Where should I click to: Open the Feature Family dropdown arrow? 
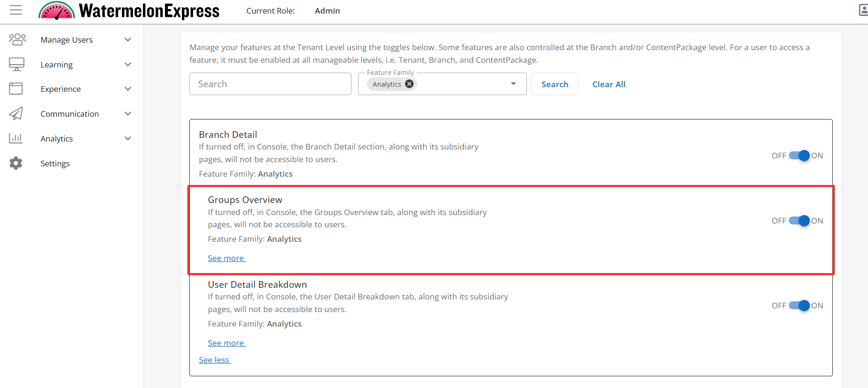point(513,84)
